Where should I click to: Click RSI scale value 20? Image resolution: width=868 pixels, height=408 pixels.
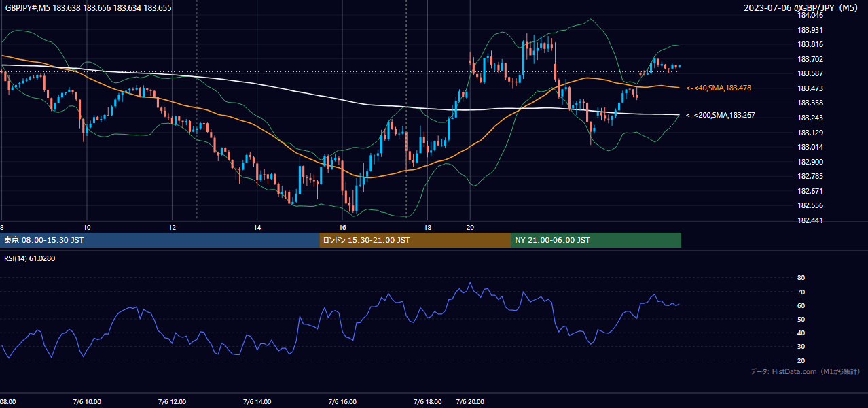coord(801,360)
